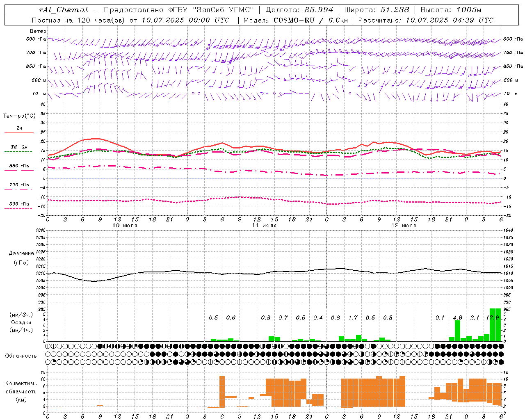
Task: Click the 2.1 precipitation total value
Action: point(475,318)
